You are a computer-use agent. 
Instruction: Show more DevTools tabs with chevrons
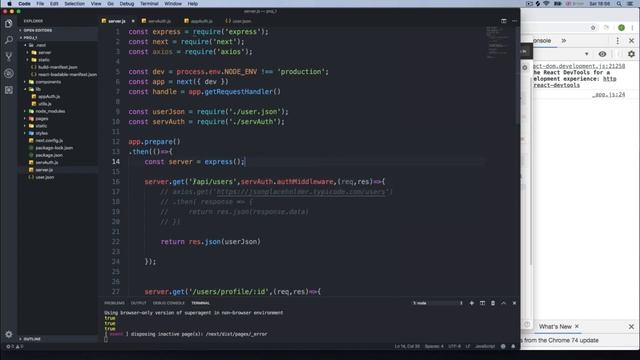(x=564, y=41)
